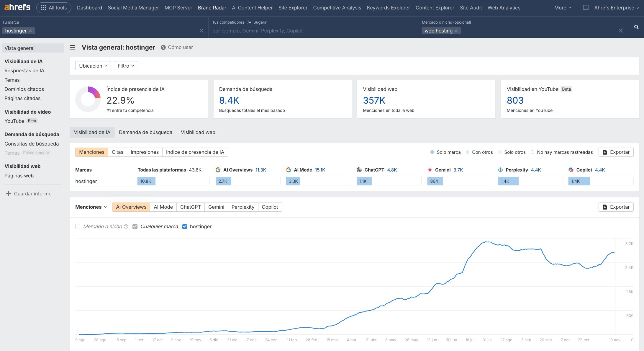
Task: Expand the Menciones chart metric dropdown
Action: (91, 207)
